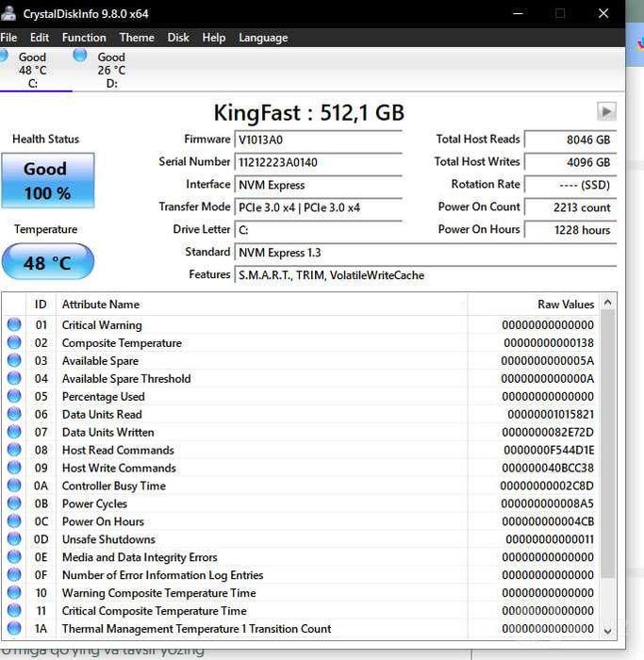644x660 pixels.
Task: Click the Power On Count value 2213 count
Action: [x=570, y=207]
